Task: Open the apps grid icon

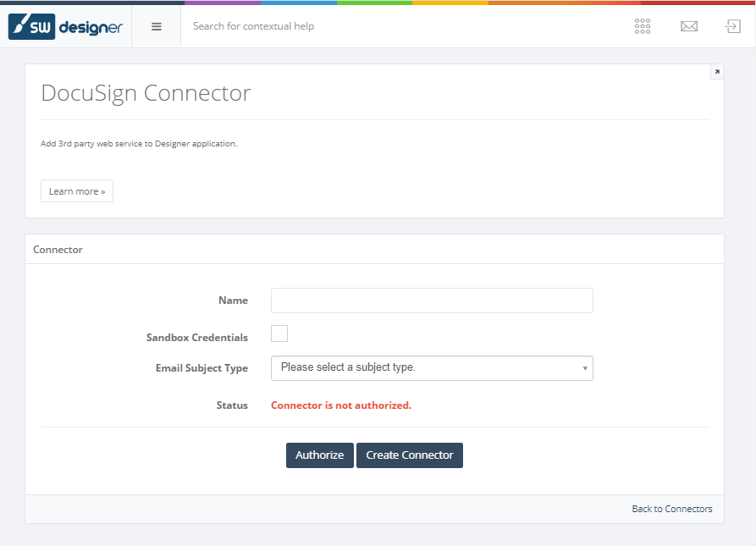Action: pos(643,26)
